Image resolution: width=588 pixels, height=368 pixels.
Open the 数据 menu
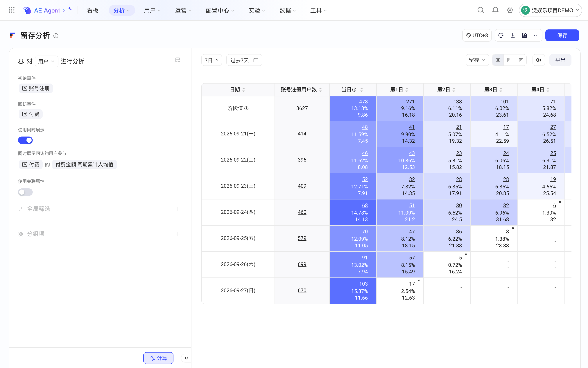[287, 10]
